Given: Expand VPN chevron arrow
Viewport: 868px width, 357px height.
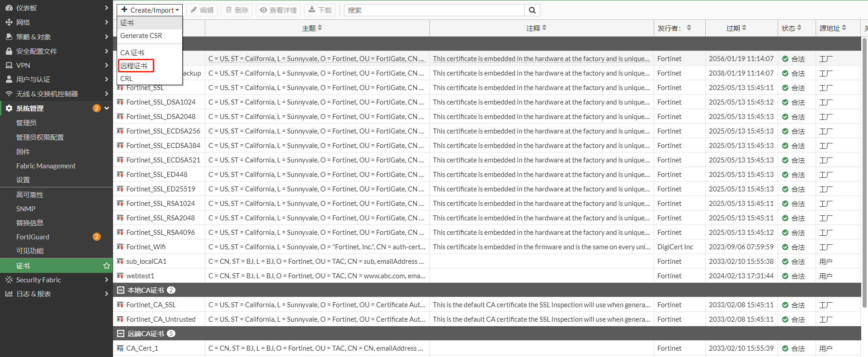Looking at the screenshot, I should click(x=107, y=65).
